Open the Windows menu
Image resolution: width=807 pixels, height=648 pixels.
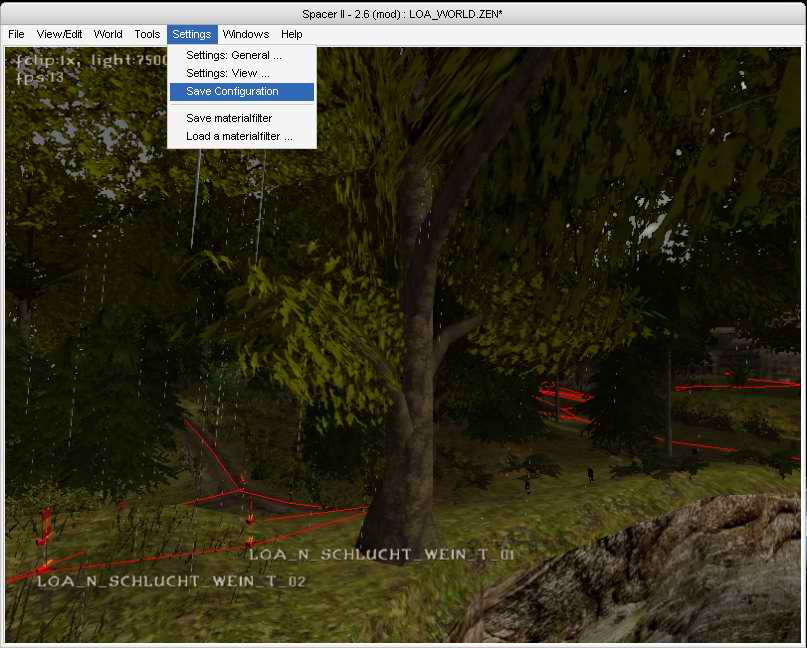246,34
